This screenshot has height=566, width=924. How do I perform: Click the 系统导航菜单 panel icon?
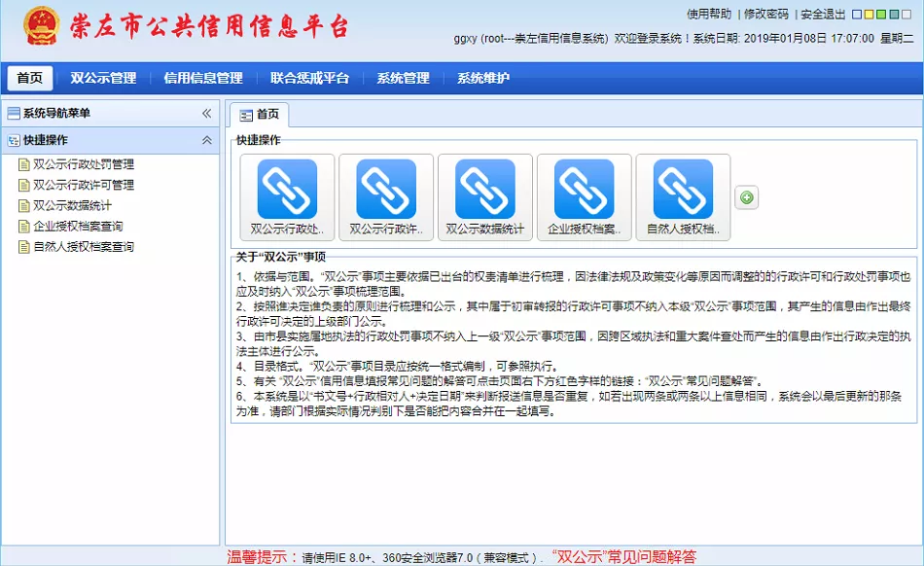point(13,113)
